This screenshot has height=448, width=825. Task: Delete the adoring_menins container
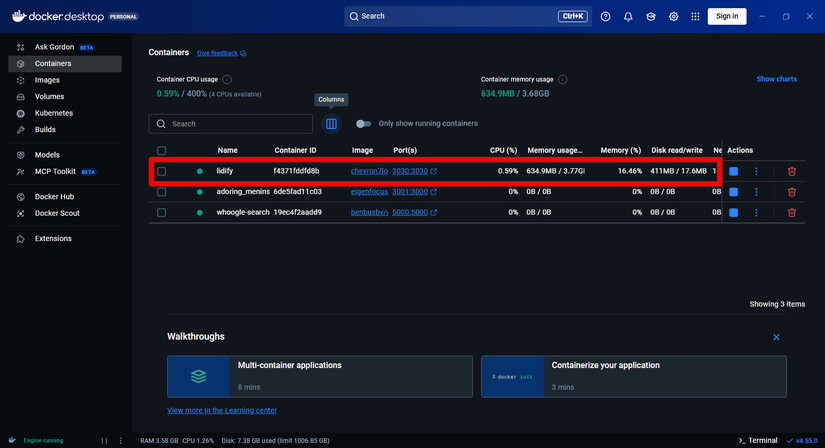click(x=792, y=192)
